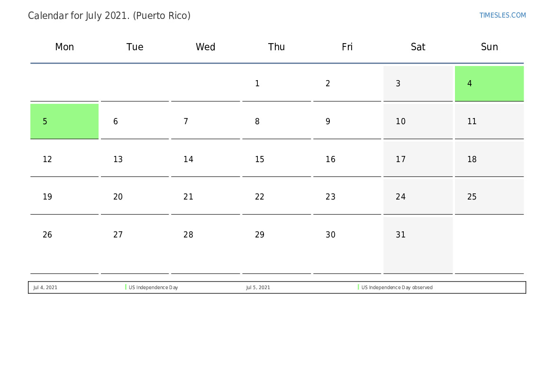Select day 26 in the calendar
Image resolution: width=554 pixels, height=392 pixels.
(64, 246)
